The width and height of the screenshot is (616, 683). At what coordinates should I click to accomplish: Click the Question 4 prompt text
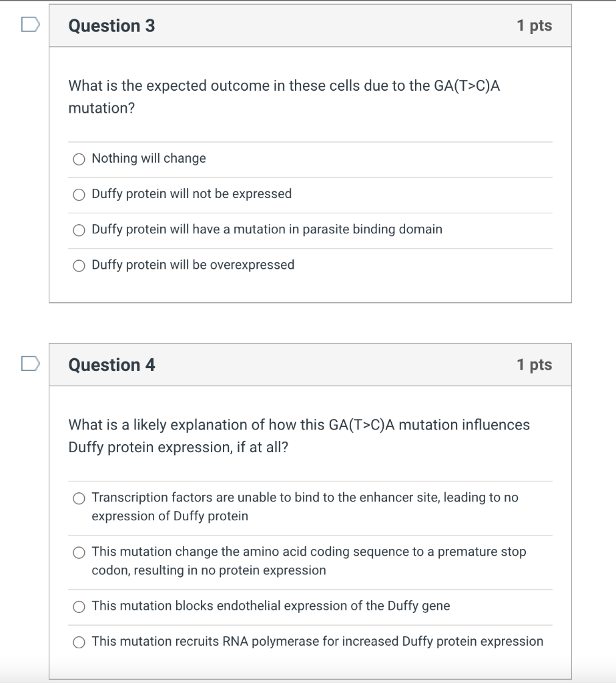pyautogui.click(x=299, y=436)
